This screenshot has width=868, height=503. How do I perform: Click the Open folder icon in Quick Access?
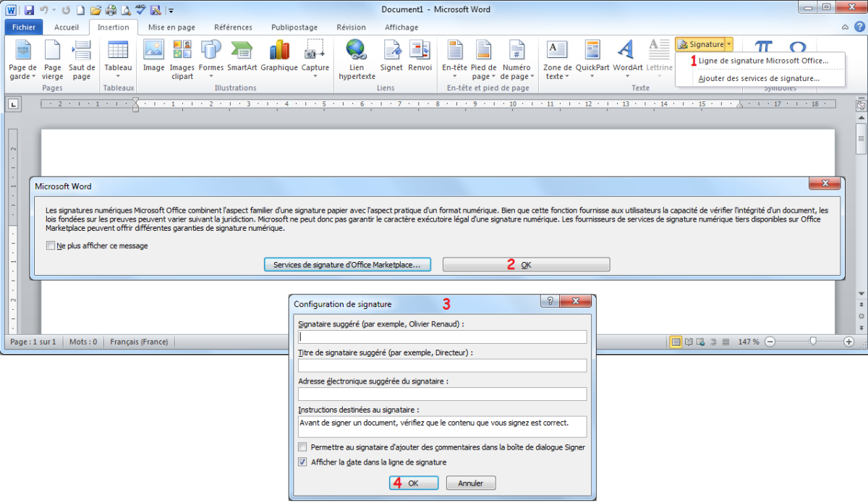coord(95,10)
